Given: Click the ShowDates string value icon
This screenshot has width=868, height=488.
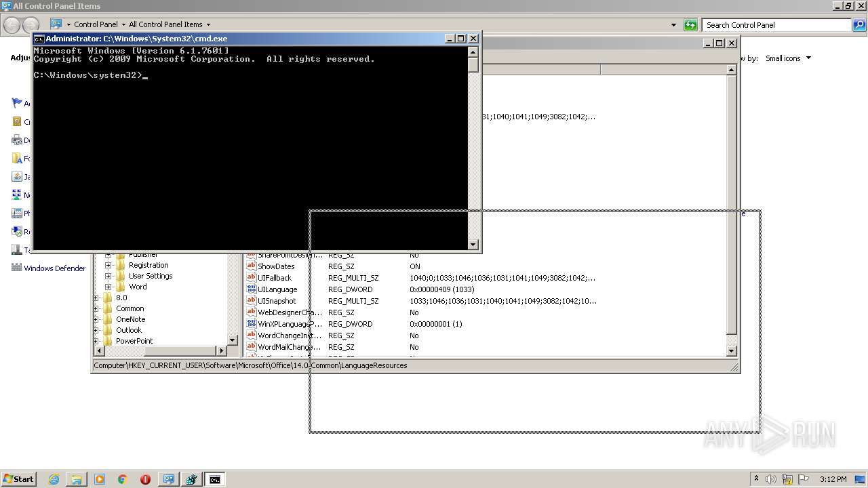Looking at the screenshot, I should (251, 266).
